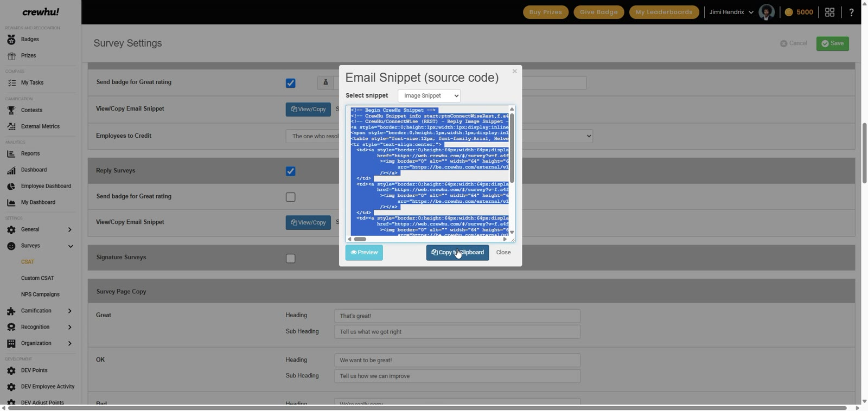Open Badges from the sidebar icon
Viewport: 868px width, 411px height.
tap(11, 40)
